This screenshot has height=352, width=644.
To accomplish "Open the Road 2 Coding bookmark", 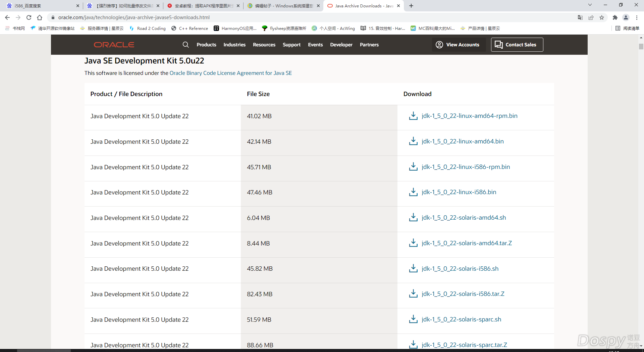I will coord(148,29).
